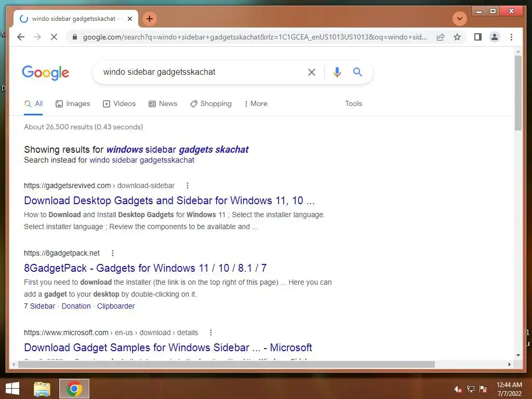Open the Chrome side panel
532x399 pixels.
click(478, 37)
